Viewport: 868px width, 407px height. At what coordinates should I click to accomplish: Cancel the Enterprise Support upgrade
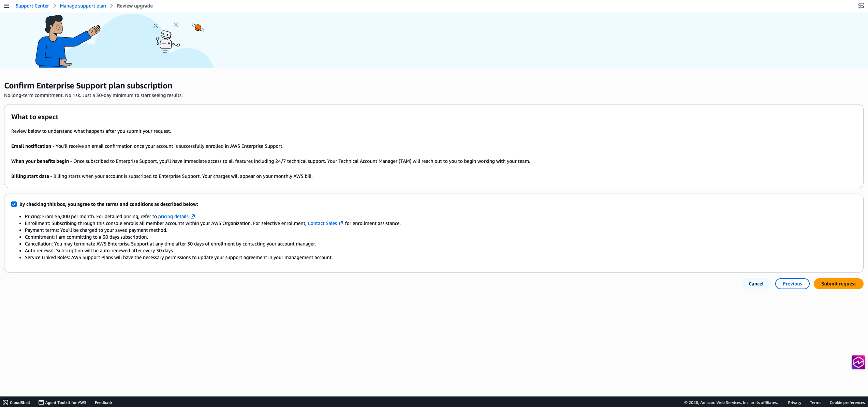pyautogui.click(x=756, y=284)
